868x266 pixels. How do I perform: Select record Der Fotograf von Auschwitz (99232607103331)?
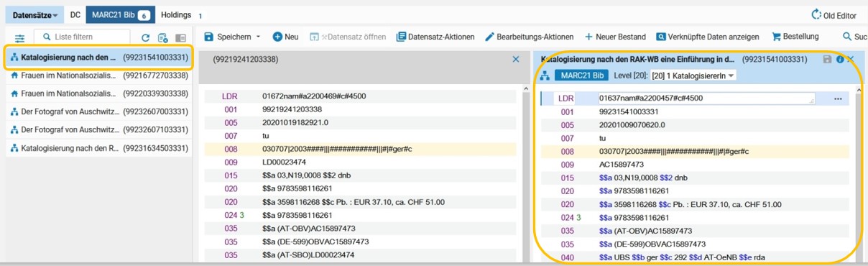coord(98,130)
